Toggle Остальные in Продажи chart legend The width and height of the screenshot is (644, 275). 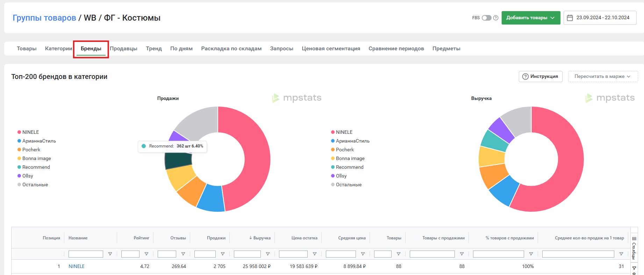point(33,184)
